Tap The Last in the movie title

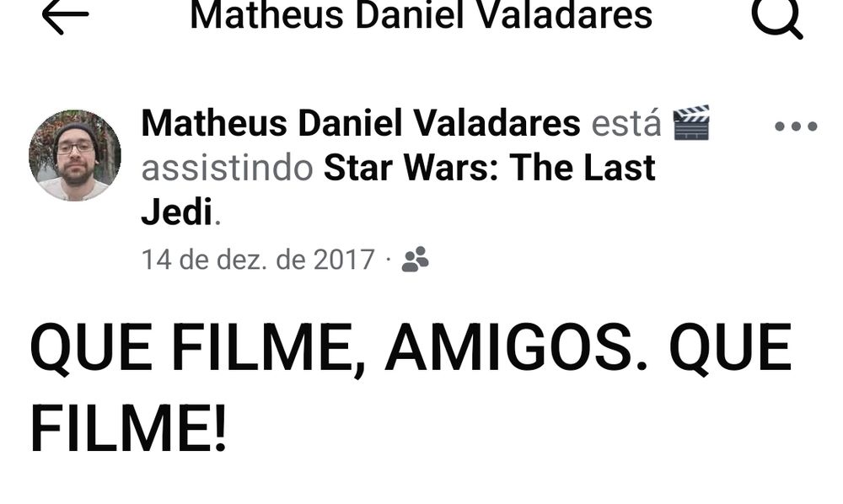coord(583,168)
